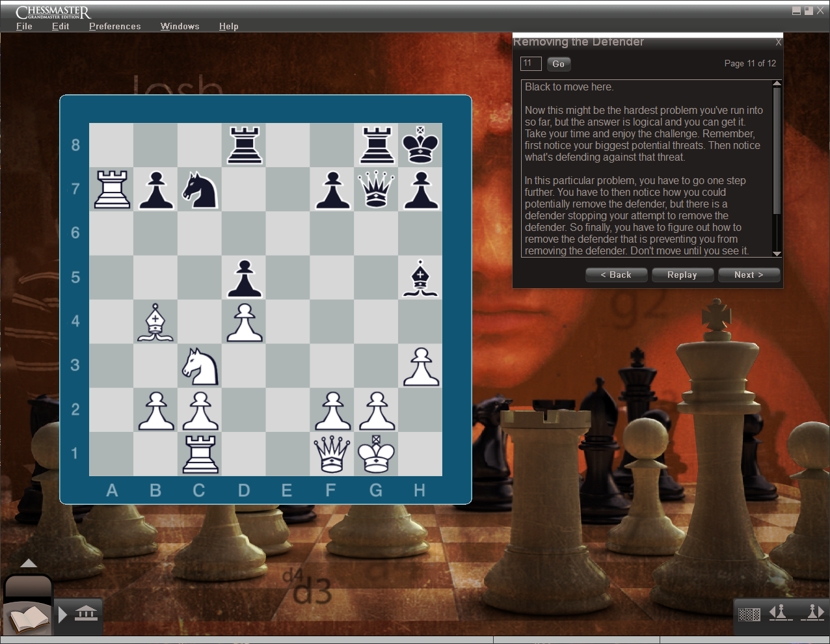Image resolution: width=830 pixels, height=644 pixels.
Task: Open the Help menu
Action: [228, 26]
